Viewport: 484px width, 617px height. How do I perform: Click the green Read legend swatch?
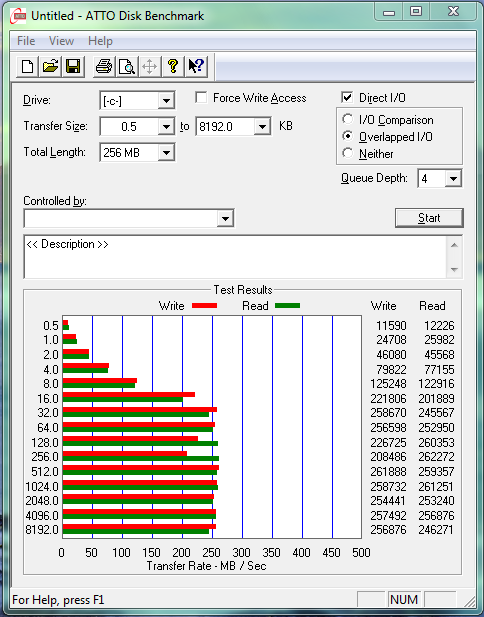[x=287, y=306]
